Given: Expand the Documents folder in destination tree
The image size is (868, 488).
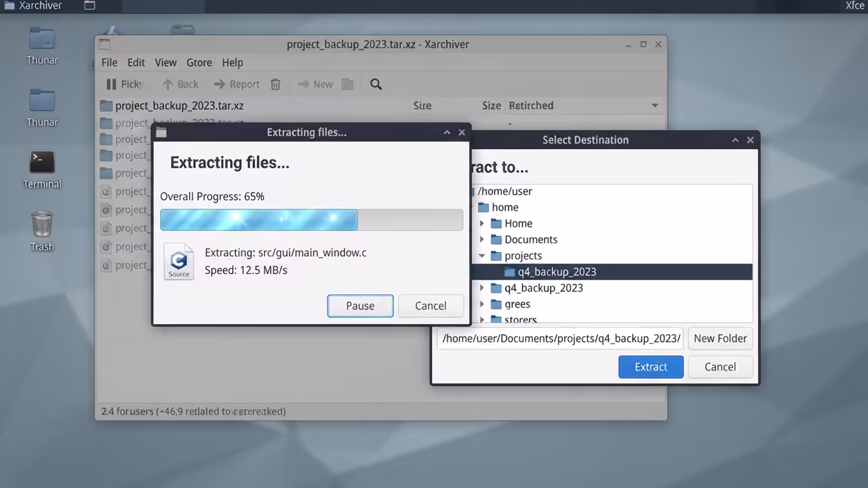Looking at the screenshot, I should [482, 239].
